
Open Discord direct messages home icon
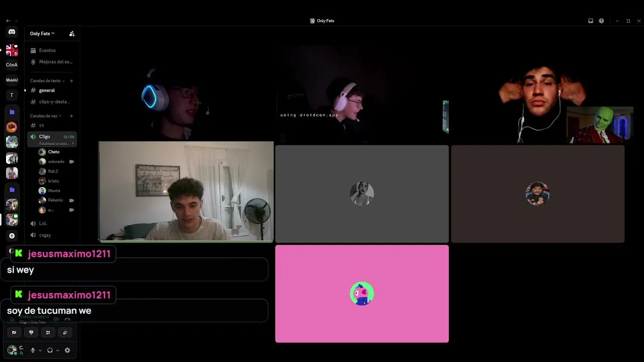(x=12, y=32)
